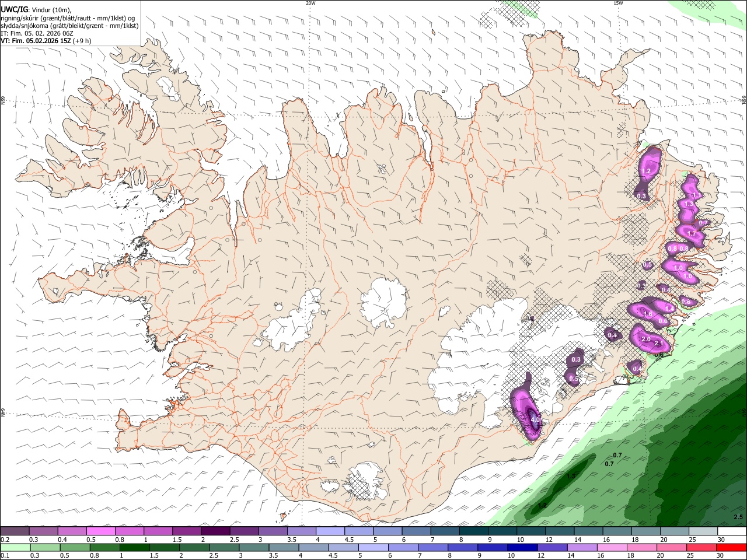Click the 0.2 swatch in top legend row
The height and width of the screenshot is (560, 747).
point(15,531)
